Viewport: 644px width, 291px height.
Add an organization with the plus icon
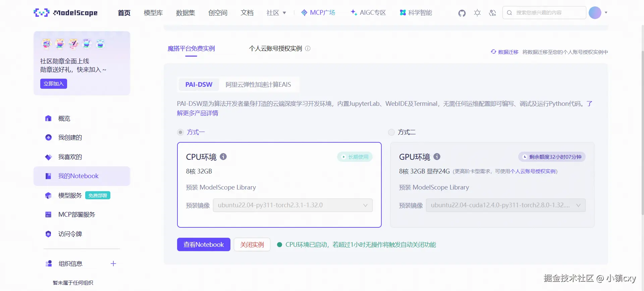113,264
